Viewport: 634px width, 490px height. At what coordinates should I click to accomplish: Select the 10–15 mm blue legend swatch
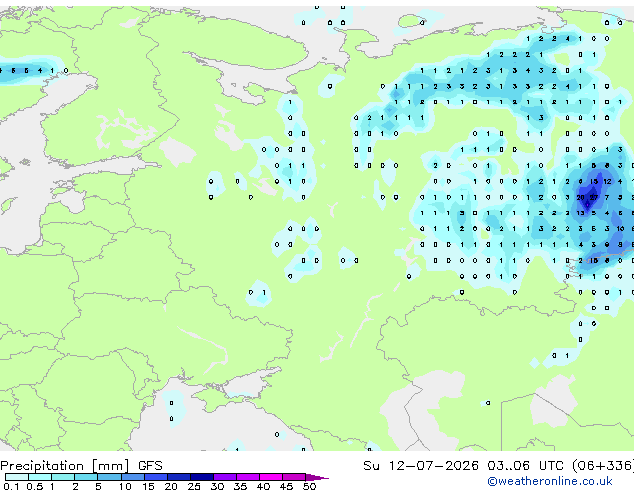click(x=132, y=477)
